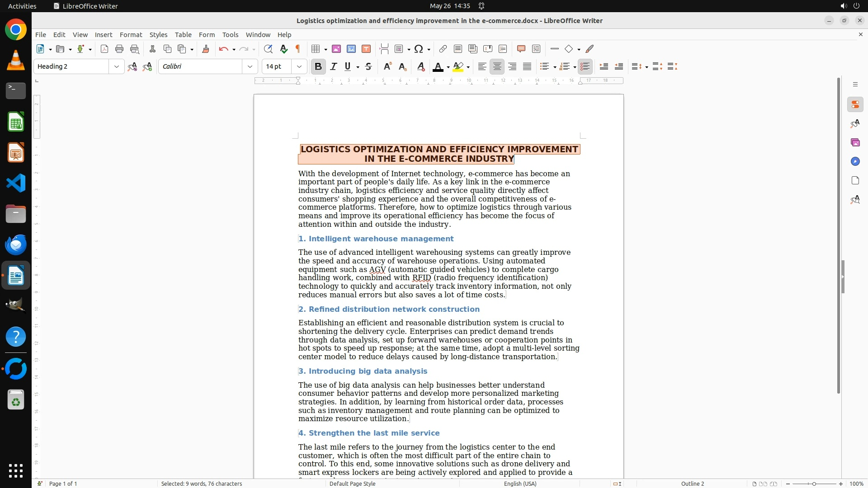The image size is (868, 488).
Task: Open the sidebar Gallery panel icon
Action: point(855,142)
